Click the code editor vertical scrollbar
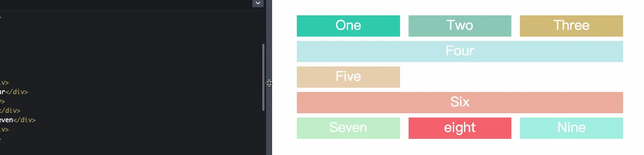Screen dimensions: 644x155 click(x=264, y=77)
